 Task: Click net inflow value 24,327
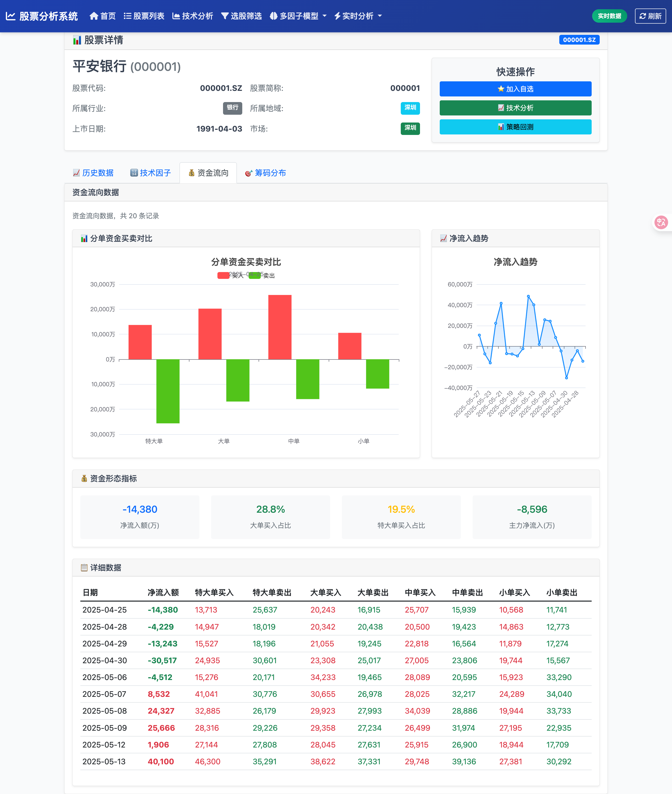(x=161, y=711)
